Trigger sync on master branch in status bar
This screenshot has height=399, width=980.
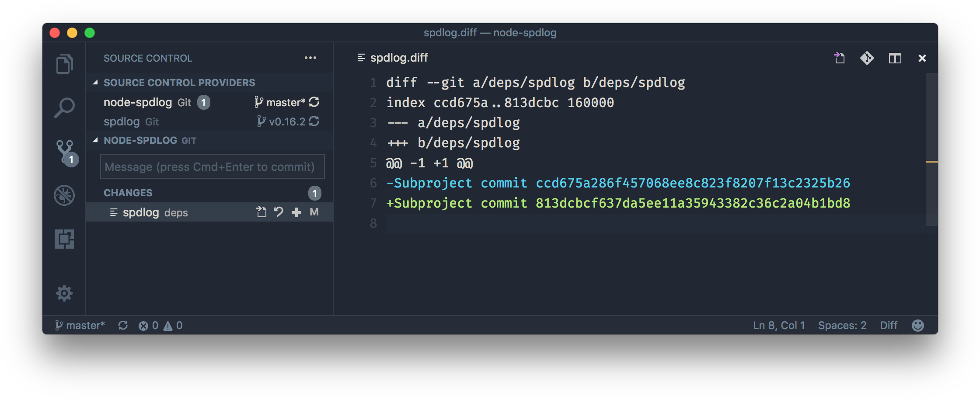[x=123, y=325]
